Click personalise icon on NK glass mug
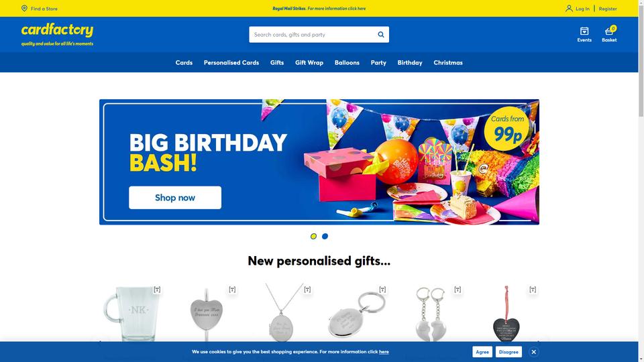The height and width of the screenshot is (362, 644). (157, 290)
